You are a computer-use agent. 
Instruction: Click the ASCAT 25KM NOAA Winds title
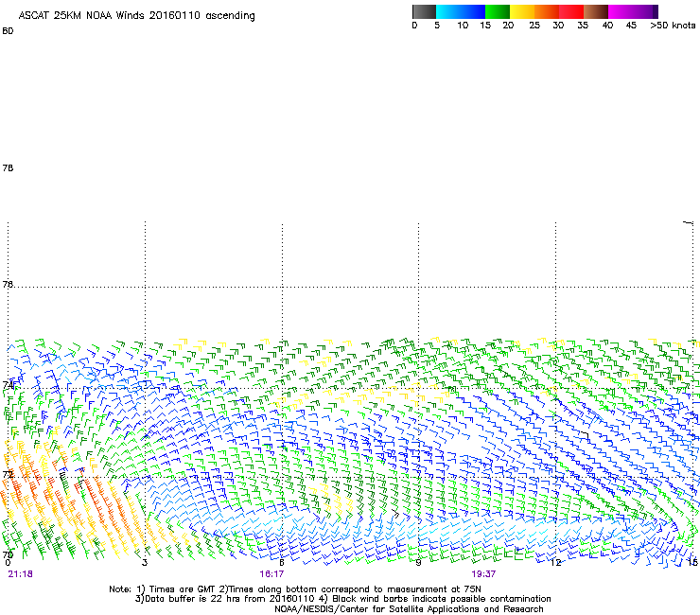click(136, 16)
